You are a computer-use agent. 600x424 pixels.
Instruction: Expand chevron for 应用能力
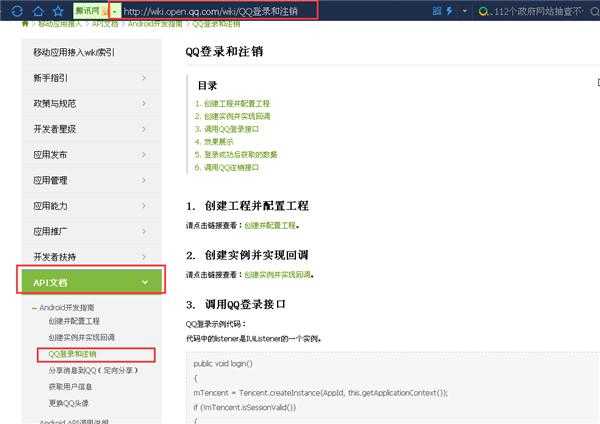[x=144, y=206]
